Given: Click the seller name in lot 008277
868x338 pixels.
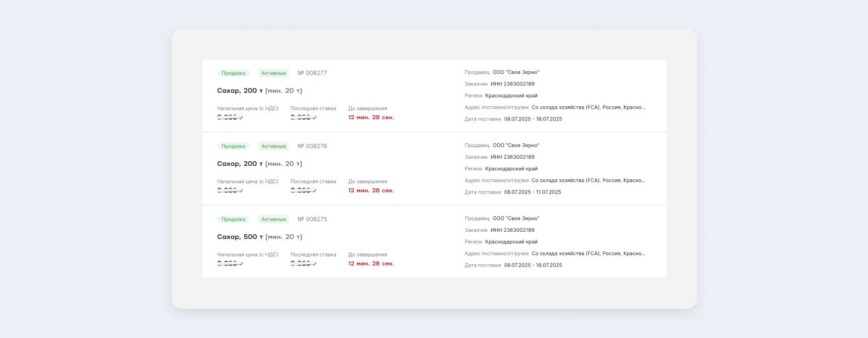Looking at the screenshot, I should [516, 73].
